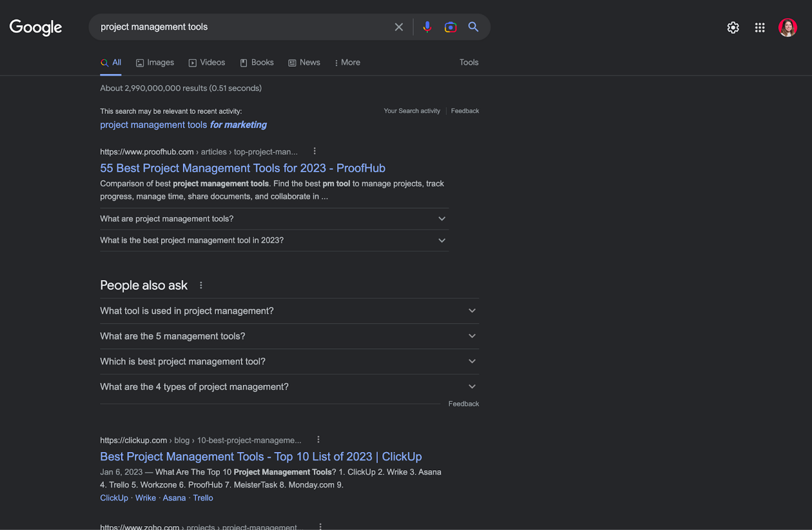Open the account profile avatar

point(787,28)
